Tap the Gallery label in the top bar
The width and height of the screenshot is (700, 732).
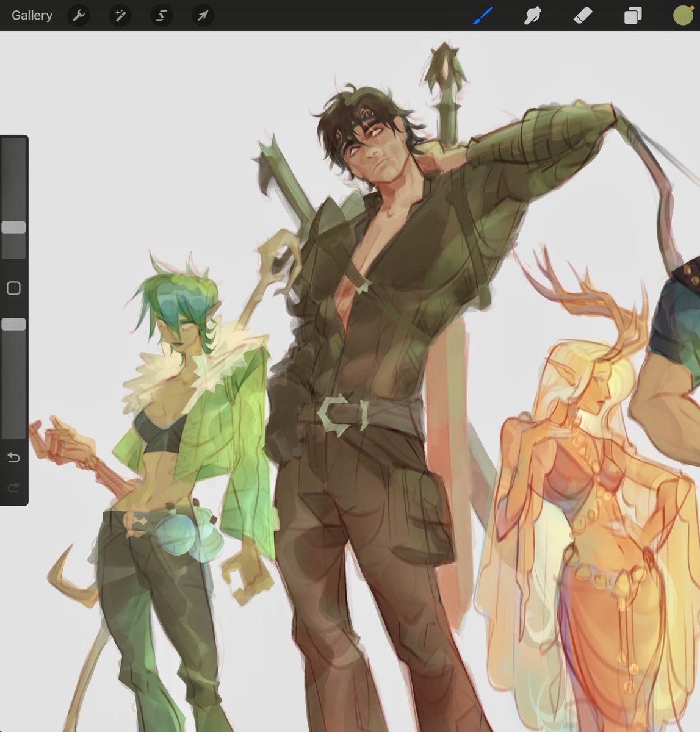(x=31, y=15)
